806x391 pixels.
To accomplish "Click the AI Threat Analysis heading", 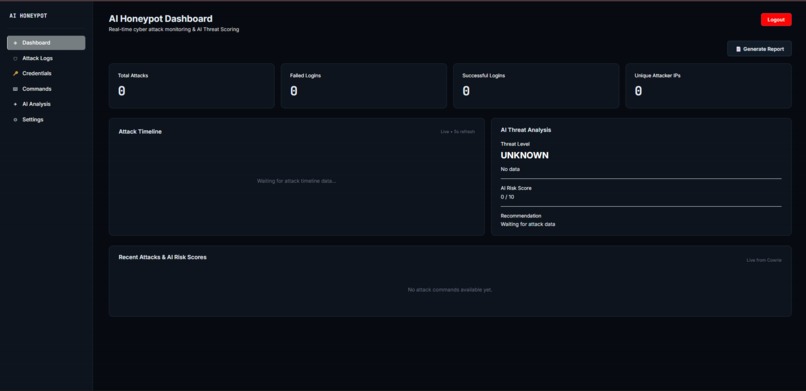I will click(526, 131).
